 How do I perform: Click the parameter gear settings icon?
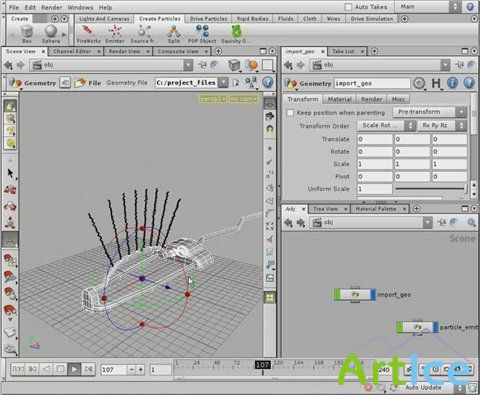click(x=419, y=83)
